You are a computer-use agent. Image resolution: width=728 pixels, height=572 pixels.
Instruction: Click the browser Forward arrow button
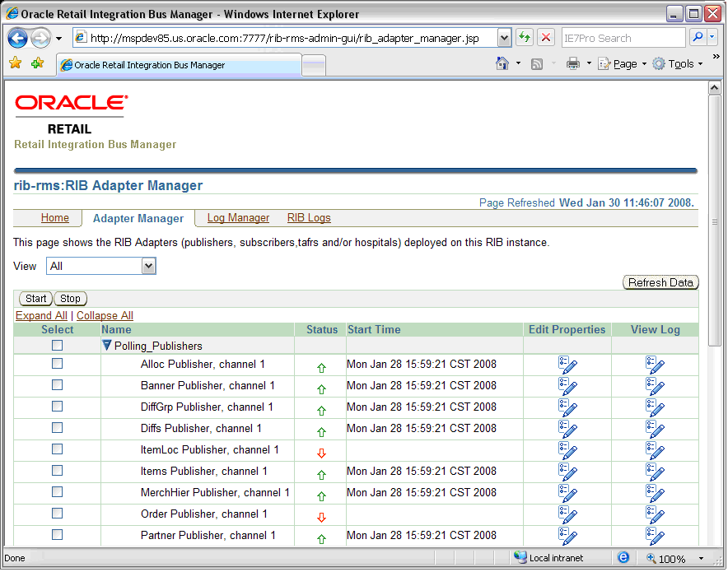41,38
